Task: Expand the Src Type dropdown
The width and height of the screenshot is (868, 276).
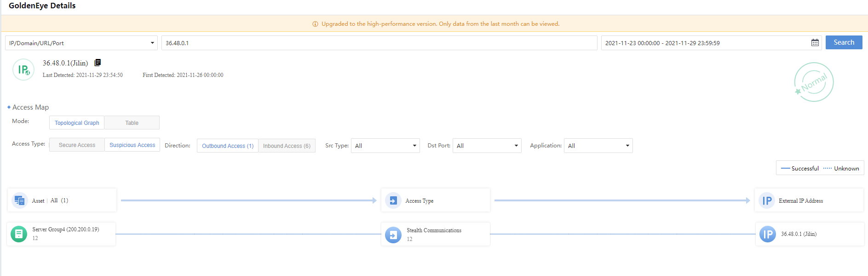Action: coord(385,146)
